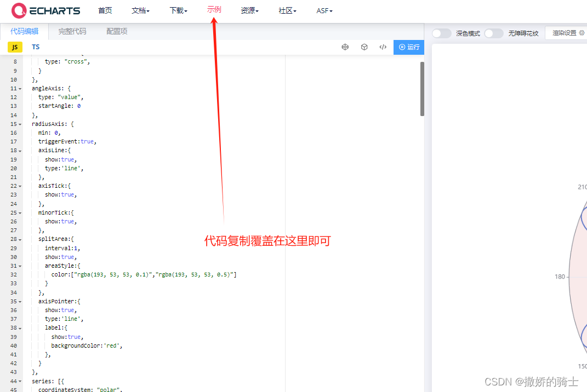Select the TS language badge

35,47
